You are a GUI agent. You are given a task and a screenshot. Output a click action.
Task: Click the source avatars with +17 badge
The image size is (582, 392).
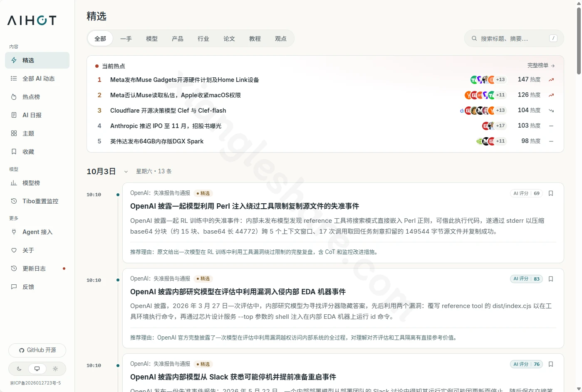(x=494, y=126)
